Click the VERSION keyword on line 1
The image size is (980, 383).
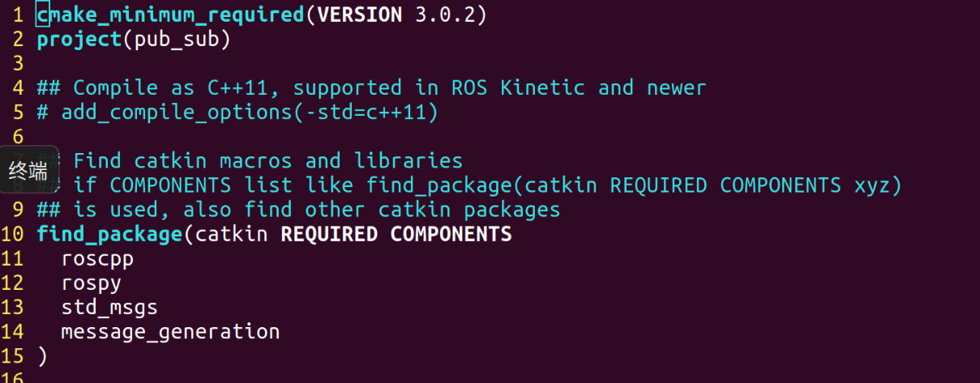(359, 15)
